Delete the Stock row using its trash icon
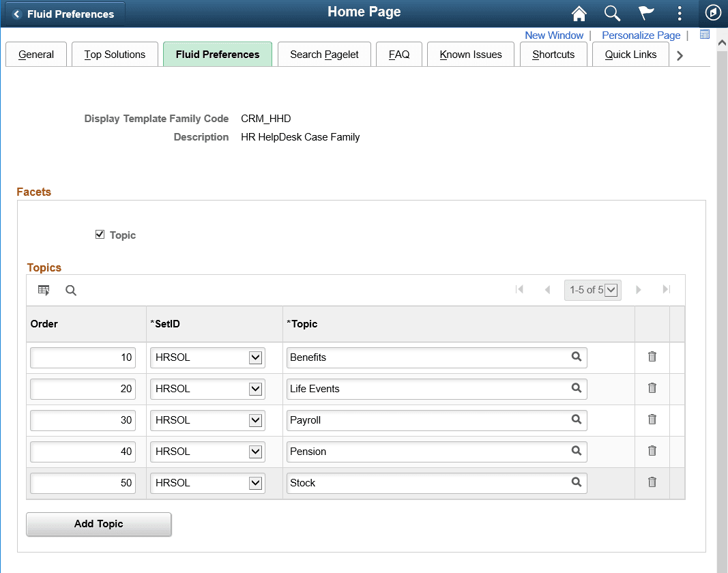The height and width of the screenshot is (573, 728). tap(652, 482)
